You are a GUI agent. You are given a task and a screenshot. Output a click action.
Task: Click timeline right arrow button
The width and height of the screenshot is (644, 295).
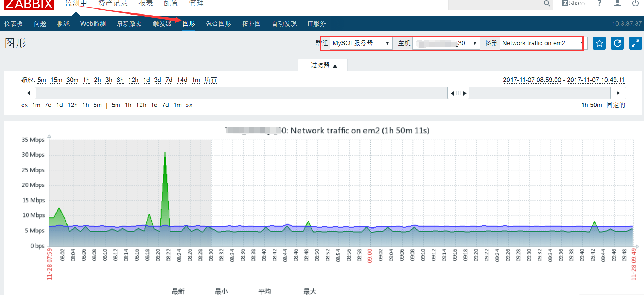click(x=618, y=93)
